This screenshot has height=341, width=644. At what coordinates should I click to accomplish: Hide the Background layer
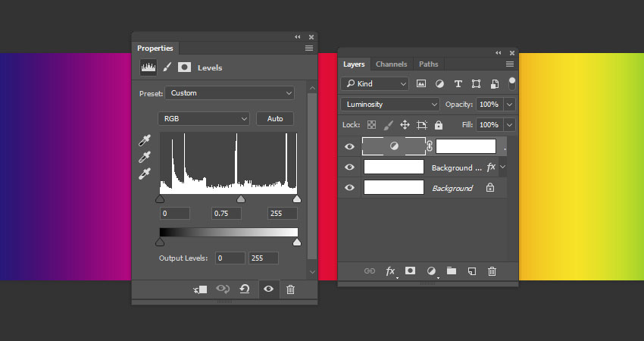(349, 187)
